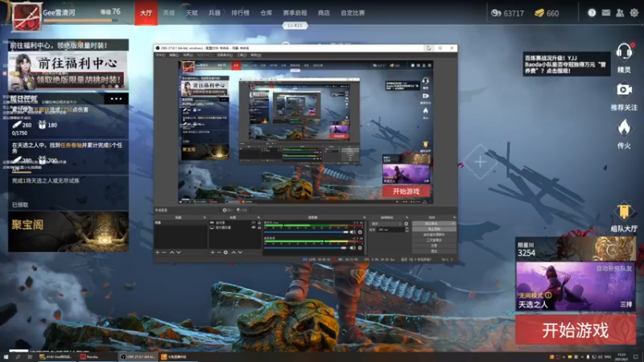Click the gold ingot currency 660
644x362 pixels.
tap(547, 13)
